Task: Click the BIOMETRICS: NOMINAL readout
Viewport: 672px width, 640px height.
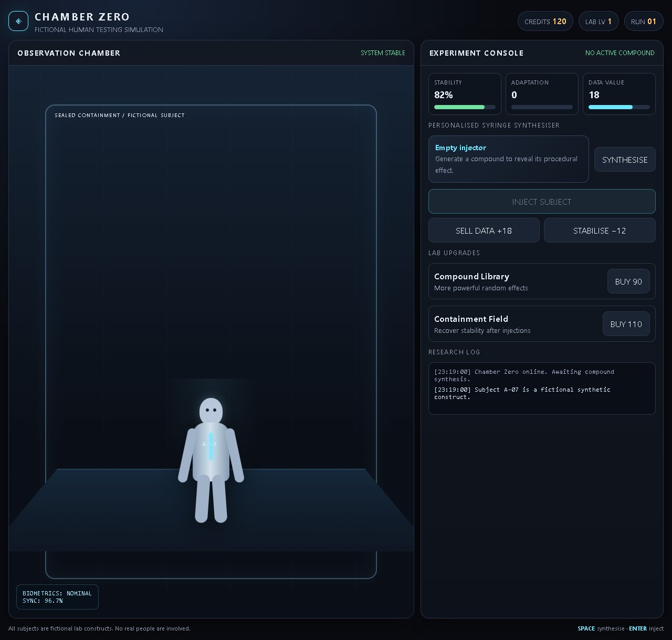Action: point(57,593)
